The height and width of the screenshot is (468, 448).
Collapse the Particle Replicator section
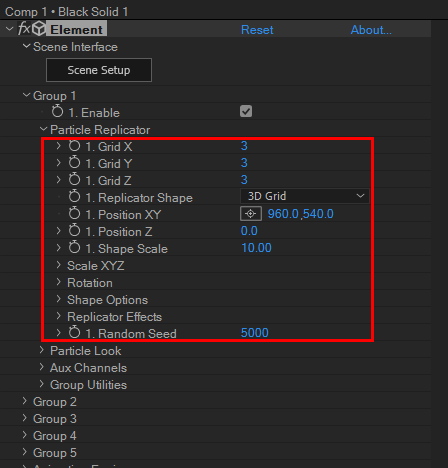pos(43,129)
